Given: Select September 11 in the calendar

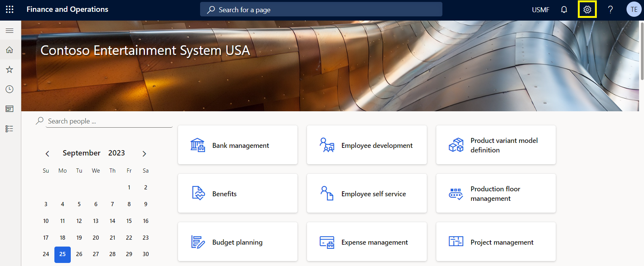Looking at the screenshot, I should tap(62, 221).
